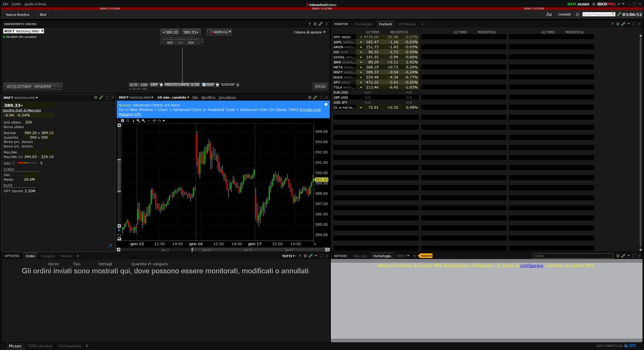Image resolution: width=644 pixels, height=350 pixels.
Task: Open the 10 min. candele timeframe dropdown
Action: pos(173,97)
